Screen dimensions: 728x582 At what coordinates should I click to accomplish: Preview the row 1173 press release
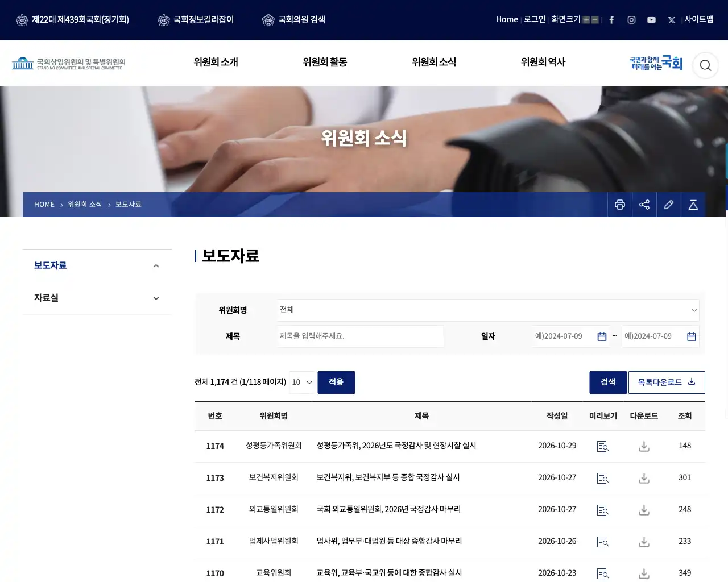(x=603, y=479)
